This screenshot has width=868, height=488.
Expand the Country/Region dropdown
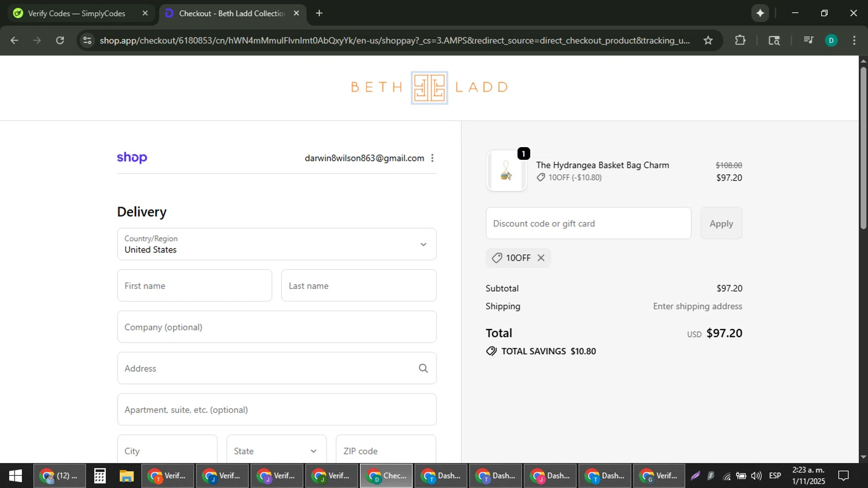tap(277, 244)
